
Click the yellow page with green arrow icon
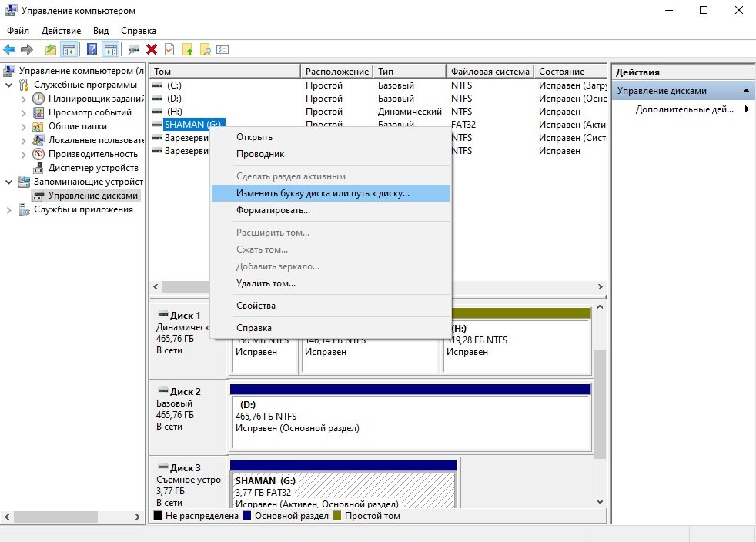pos(188,49)
